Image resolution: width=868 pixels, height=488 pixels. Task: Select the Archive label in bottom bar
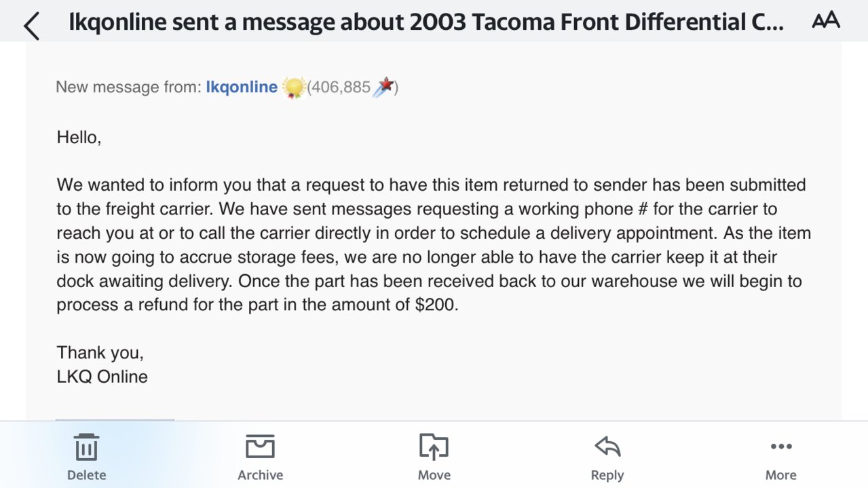[x=260, y=475]
